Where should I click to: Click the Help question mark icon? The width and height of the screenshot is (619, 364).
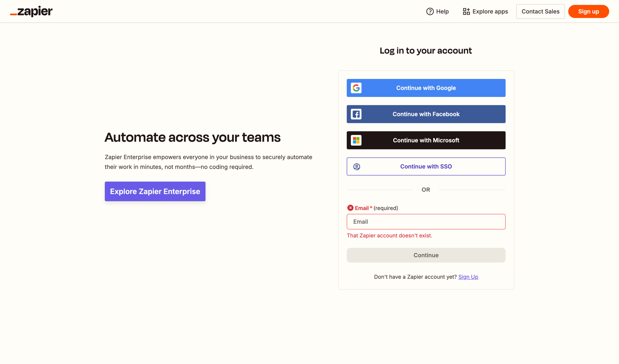click(x=430, y=11)
